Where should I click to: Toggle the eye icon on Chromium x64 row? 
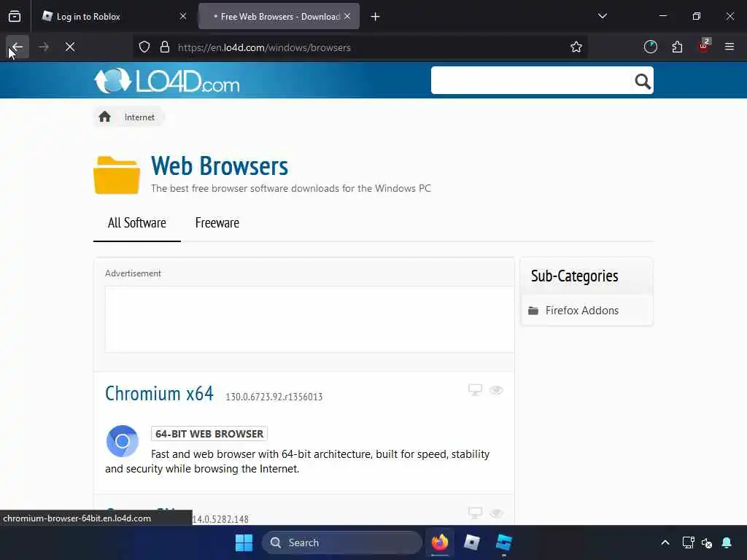(496, 390)
